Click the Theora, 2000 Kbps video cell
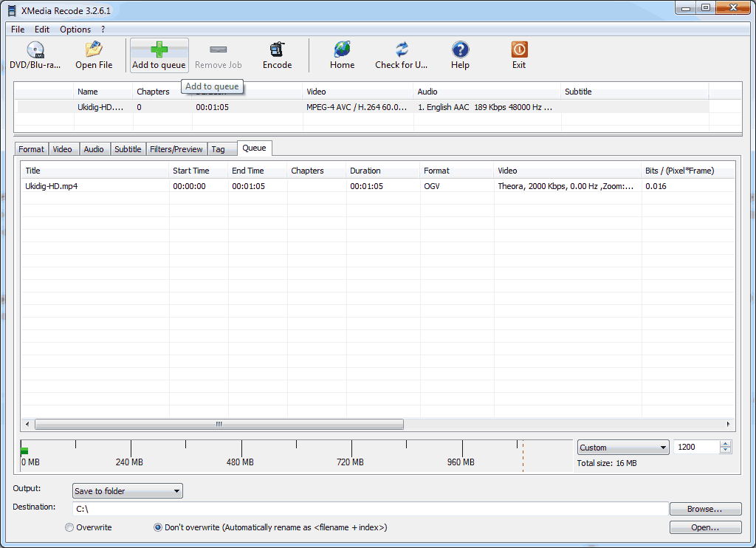 pyautogui.click(x=566, y=186)
